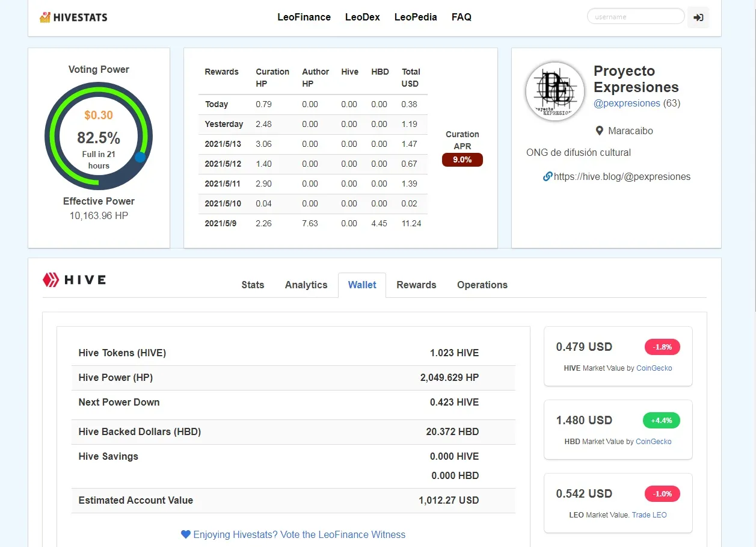Click the 2,049.629 HP value
This screenshot has width=756, height=547.
tap(449, 377)
